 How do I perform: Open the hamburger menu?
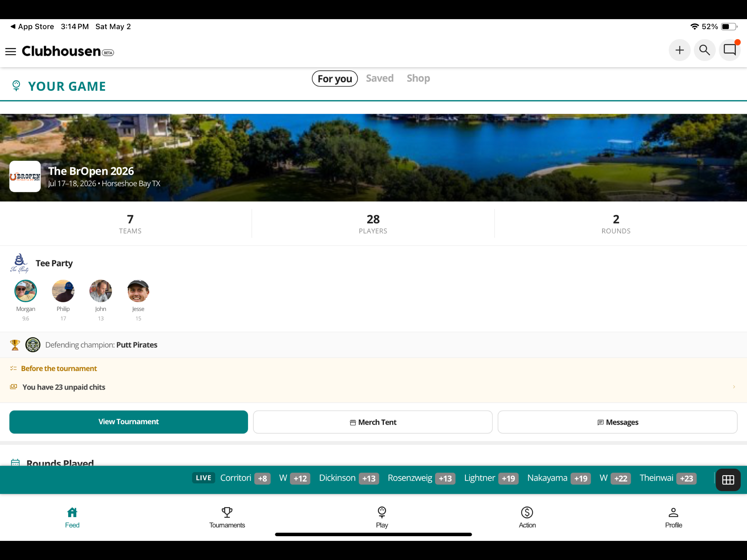point(10,51)
